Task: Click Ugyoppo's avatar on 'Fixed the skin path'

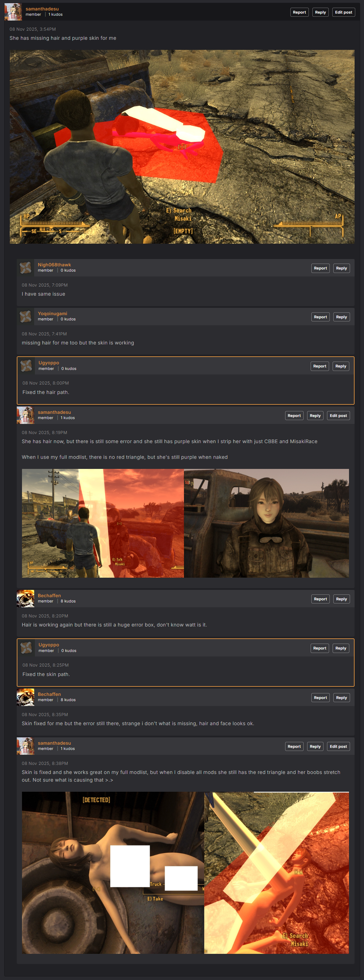Action: click(x=26, y=647)
